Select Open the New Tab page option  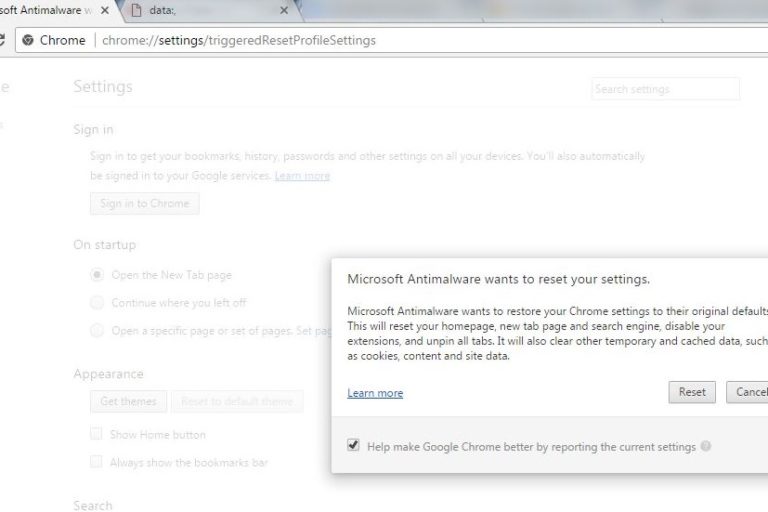(97, 275)
